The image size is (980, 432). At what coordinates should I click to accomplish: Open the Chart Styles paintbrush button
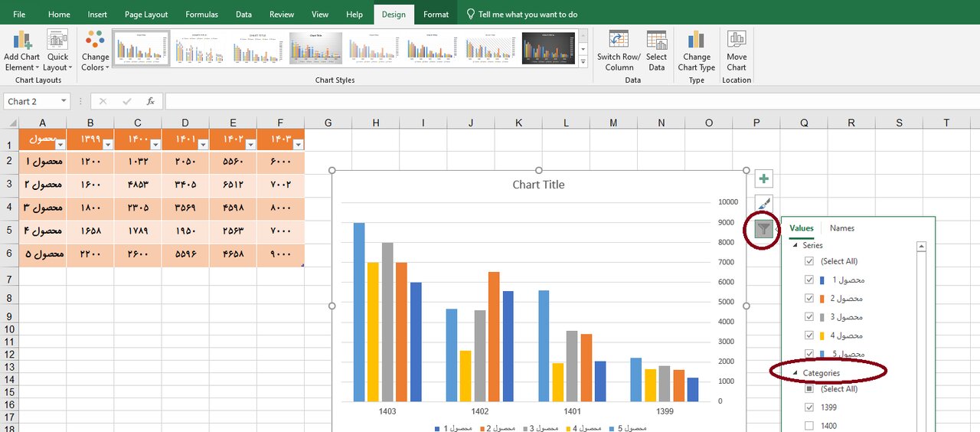[x=763, y=203]
